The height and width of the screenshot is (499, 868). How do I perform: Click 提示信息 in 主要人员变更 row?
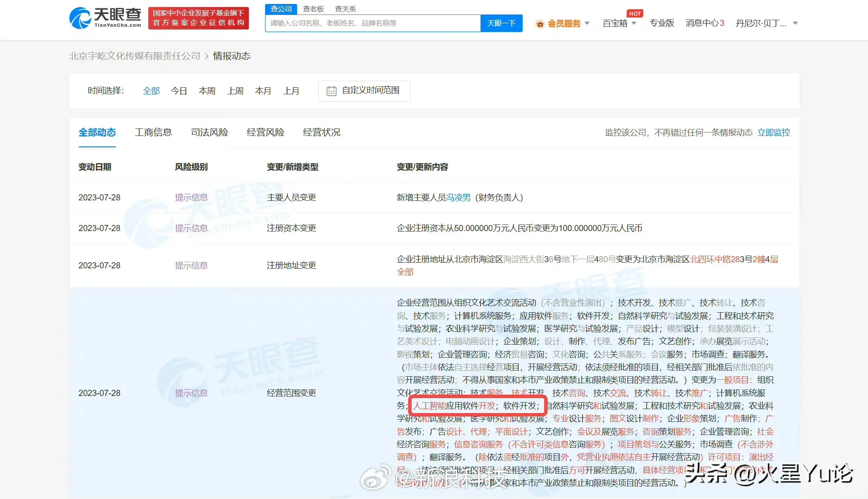tap(191, 198)
